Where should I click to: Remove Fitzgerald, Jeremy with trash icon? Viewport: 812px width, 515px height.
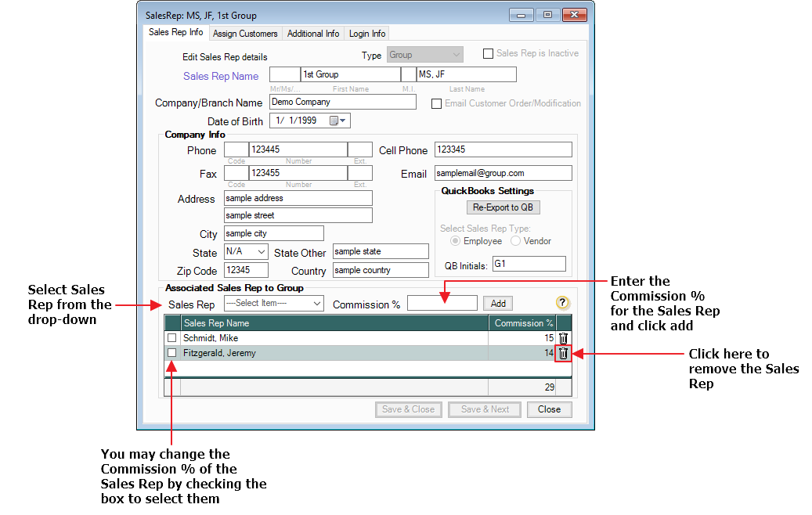(563, 353)
